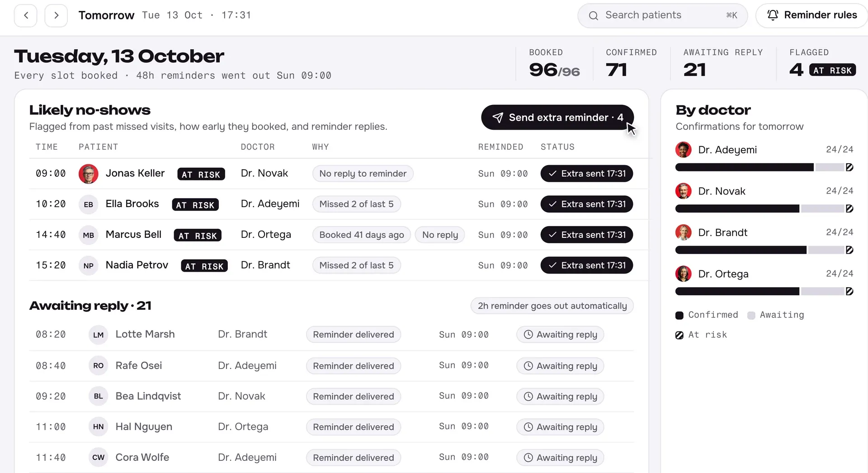Screen dimensions: 868x473
Task: Click Send extra reminder · 4 button
Action: (557, 118)
